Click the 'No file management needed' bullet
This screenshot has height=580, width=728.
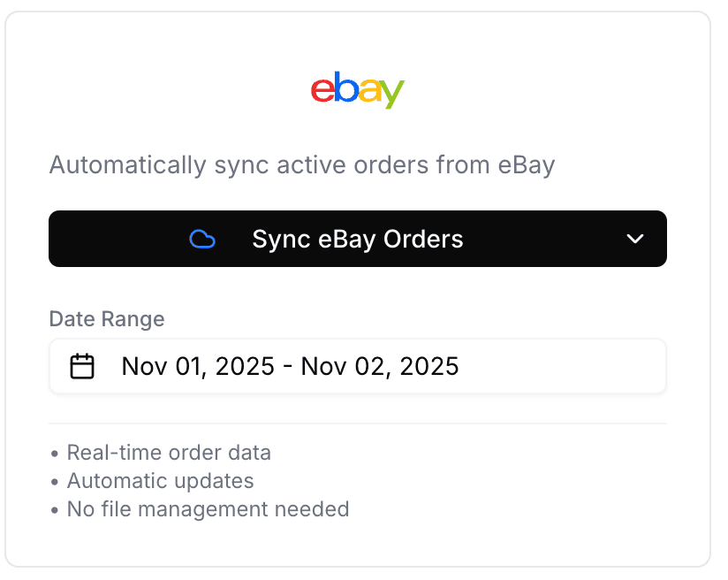(208, 509)
